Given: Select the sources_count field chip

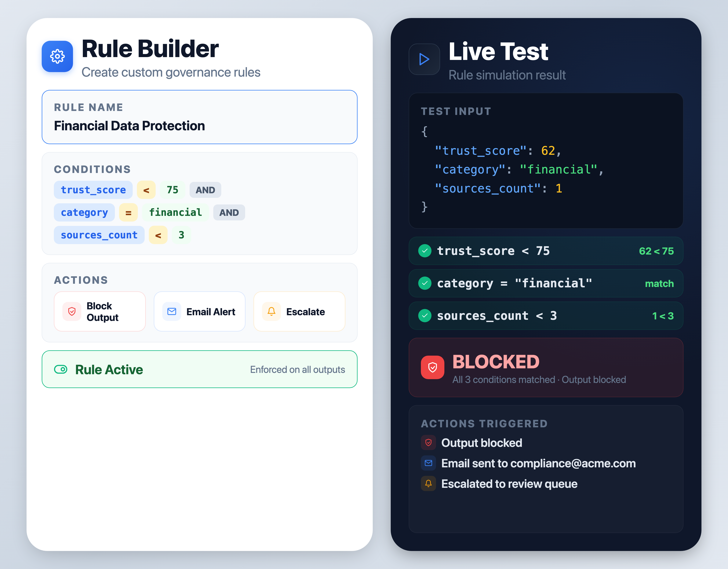Looking at the screenshot, I should pyautogui.click(x=99, y=235).
